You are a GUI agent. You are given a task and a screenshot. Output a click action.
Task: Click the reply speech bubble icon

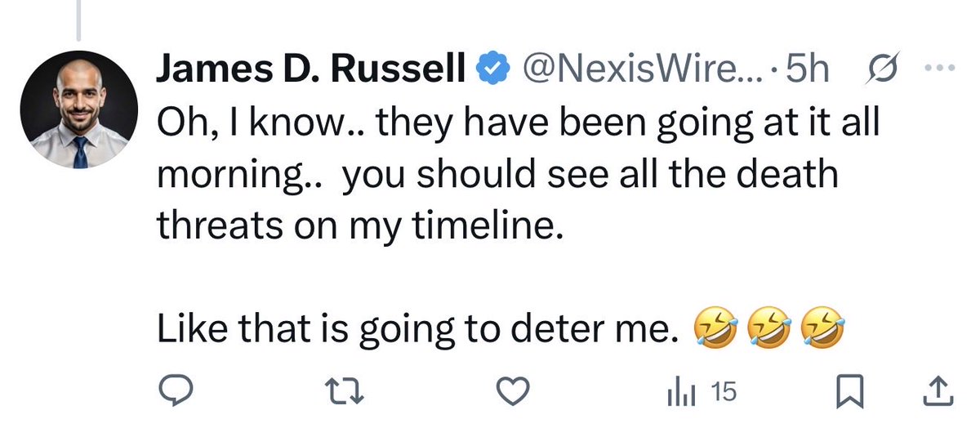[174, 394]
